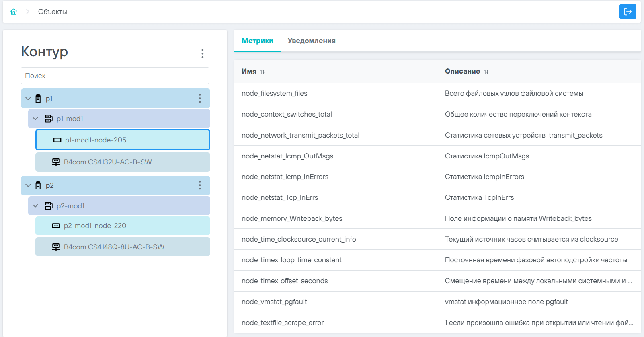Click the home icon in breadcrumb
The height and width of the screenshot is (337, 644).
14,12
